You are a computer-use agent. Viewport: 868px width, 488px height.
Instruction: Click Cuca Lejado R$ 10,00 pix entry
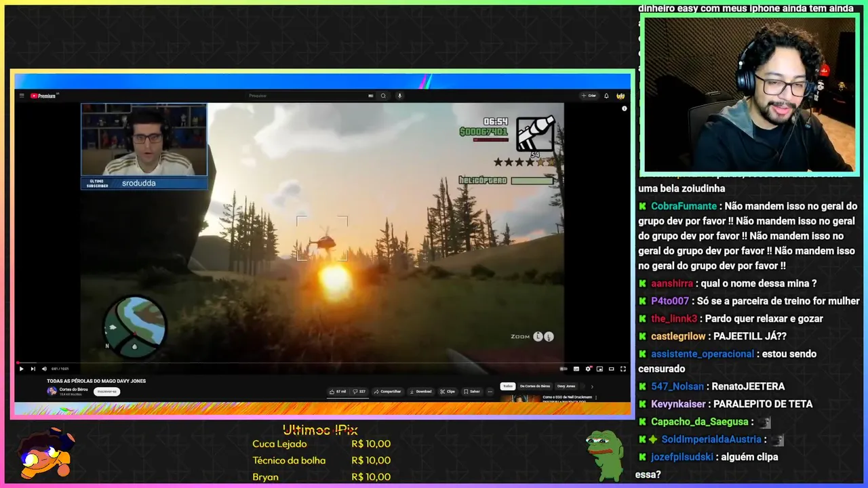(321, 444)
